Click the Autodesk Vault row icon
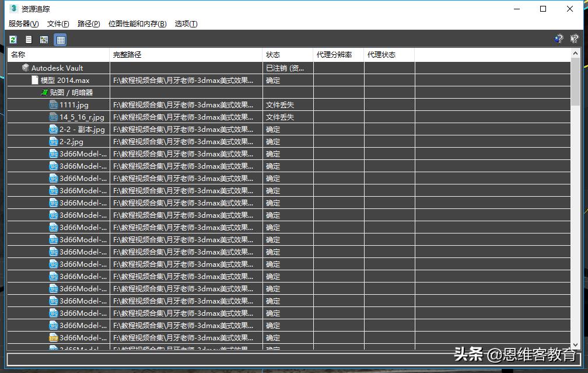 point(26,68)
